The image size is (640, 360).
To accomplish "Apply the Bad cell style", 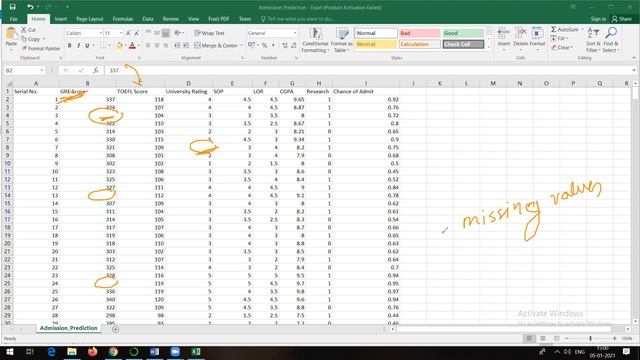I will click(420, 33).
